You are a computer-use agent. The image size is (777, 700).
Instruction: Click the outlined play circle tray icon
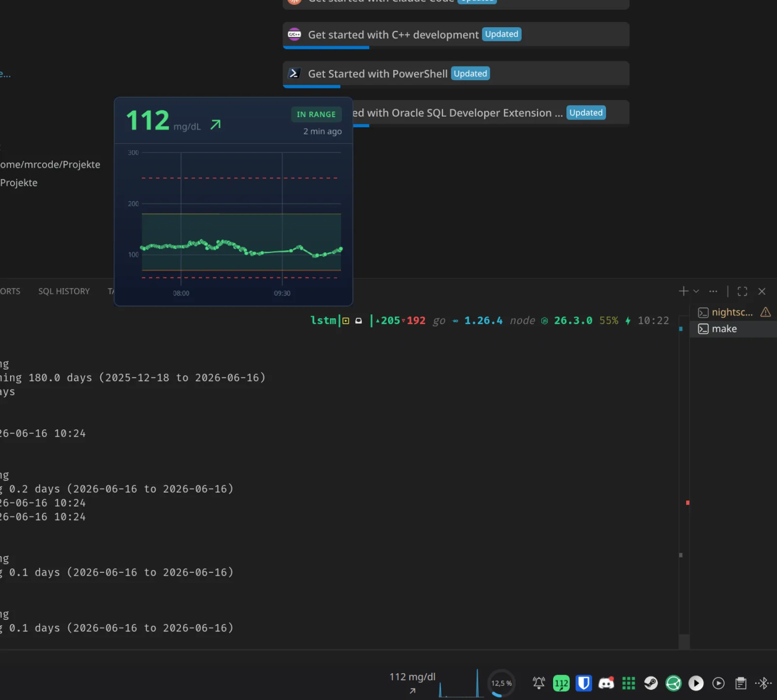[x=718, y=683]
